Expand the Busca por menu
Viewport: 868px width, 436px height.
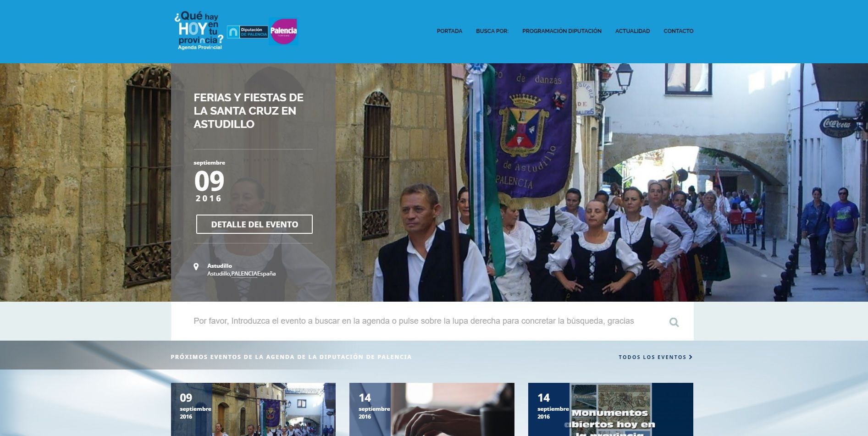(492, 31)
